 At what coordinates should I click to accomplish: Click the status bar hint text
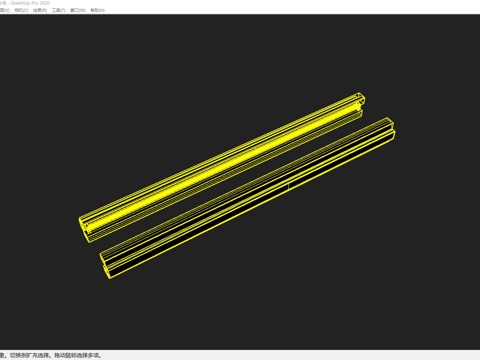coord(51,355)
